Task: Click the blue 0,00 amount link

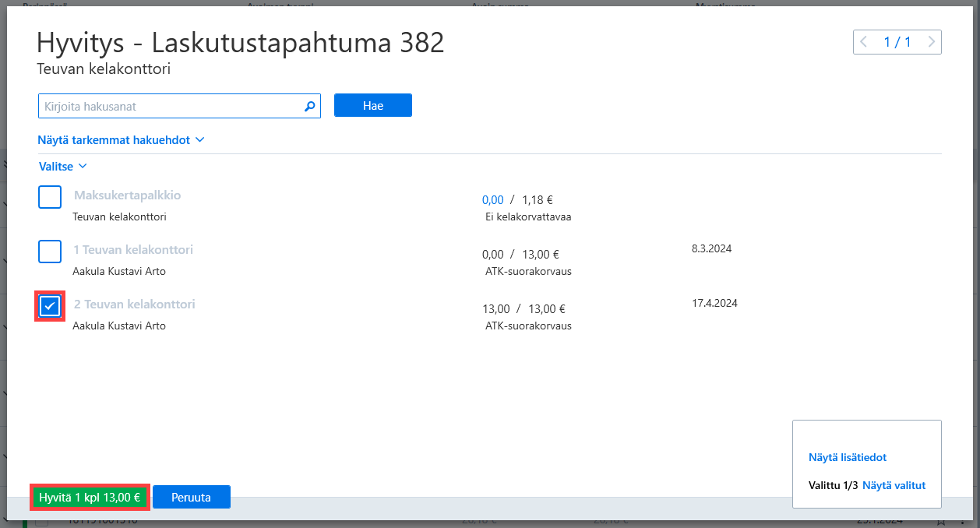Action: pyautogui.click(x=493, y=200)
